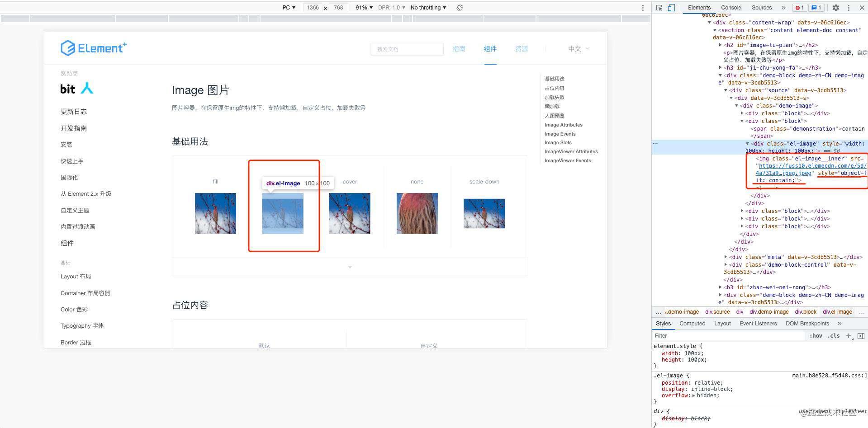Expand the h2 image-tu-pian node
868x428 pixels.
point(721,45)
